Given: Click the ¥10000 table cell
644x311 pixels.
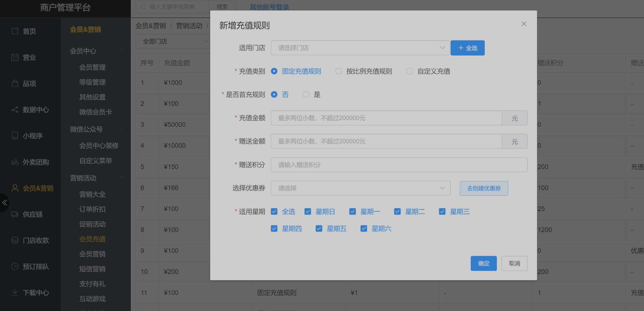Looking at the screenshot, I should click(175, 145).
